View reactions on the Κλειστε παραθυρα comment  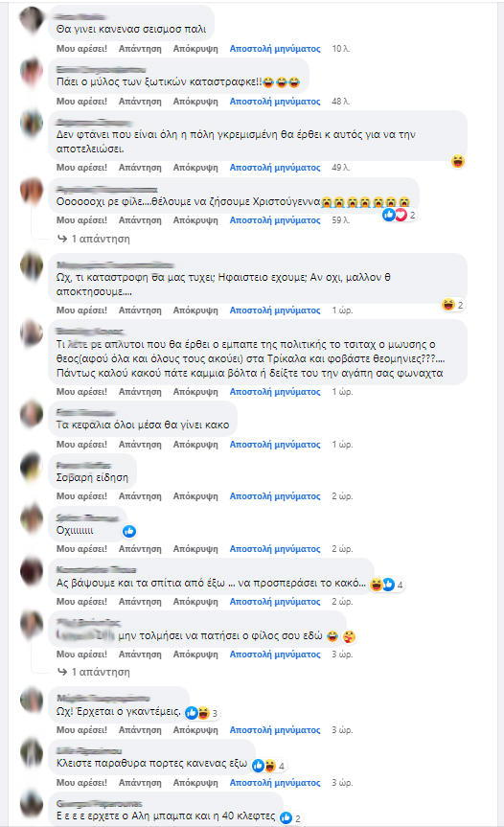coord(269,766)
